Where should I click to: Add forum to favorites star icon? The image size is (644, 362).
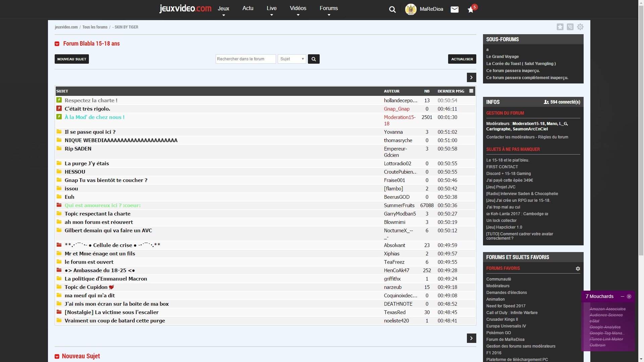560,27
